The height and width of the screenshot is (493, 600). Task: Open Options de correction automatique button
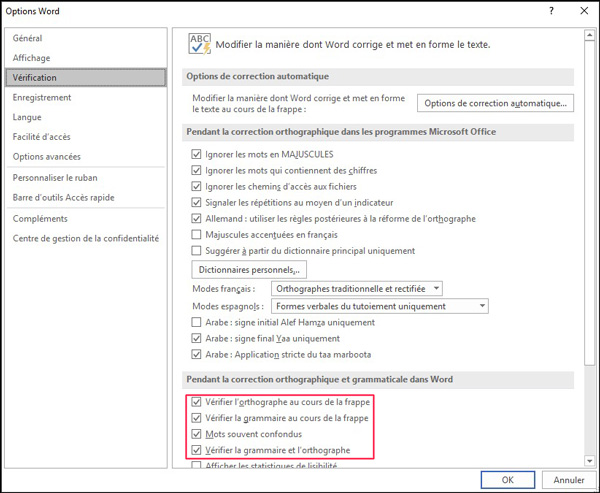pyautogui.click(x=495, y=103)
